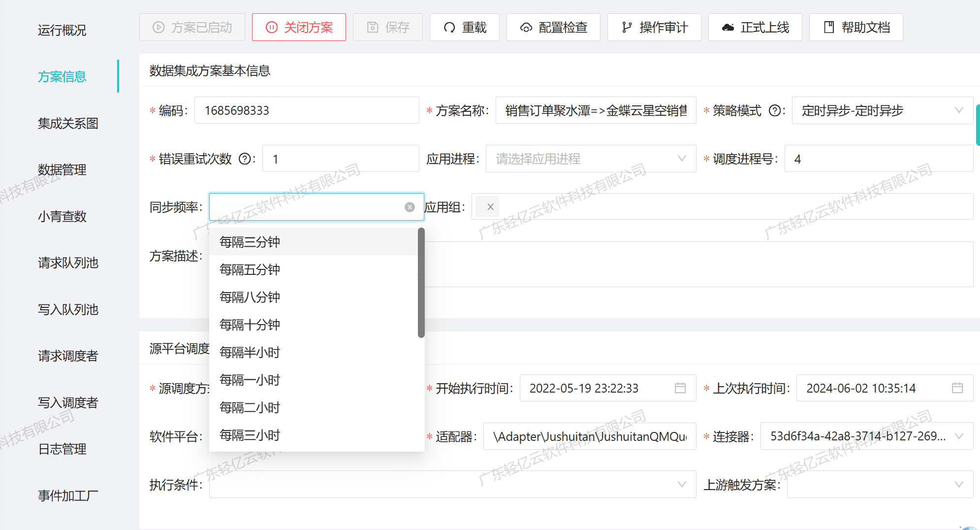Clear the 同步频率 field with its clear icon
The width and height of the screenshot is (980, 530).
(410, 207)
